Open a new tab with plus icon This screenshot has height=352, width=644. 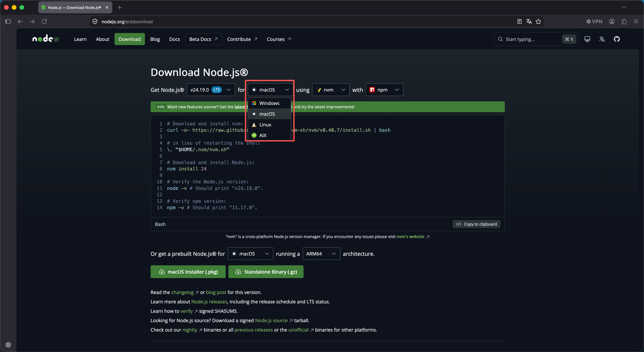(120, 8)
